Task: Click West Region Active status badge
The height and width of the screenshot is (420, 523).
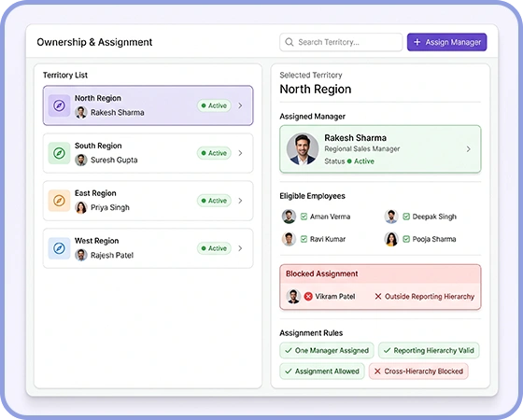Action: (214, 248)
